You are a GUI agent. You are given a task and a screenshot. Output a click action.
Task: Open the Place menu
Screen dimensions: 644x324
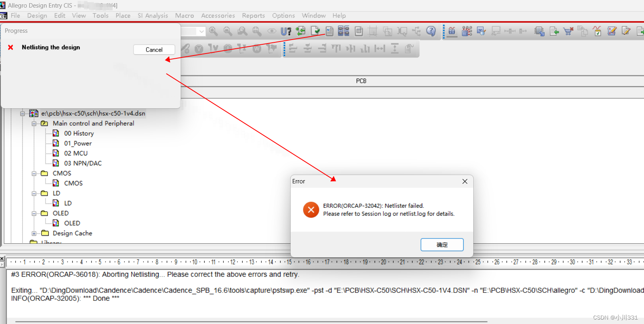coord(123,16)
